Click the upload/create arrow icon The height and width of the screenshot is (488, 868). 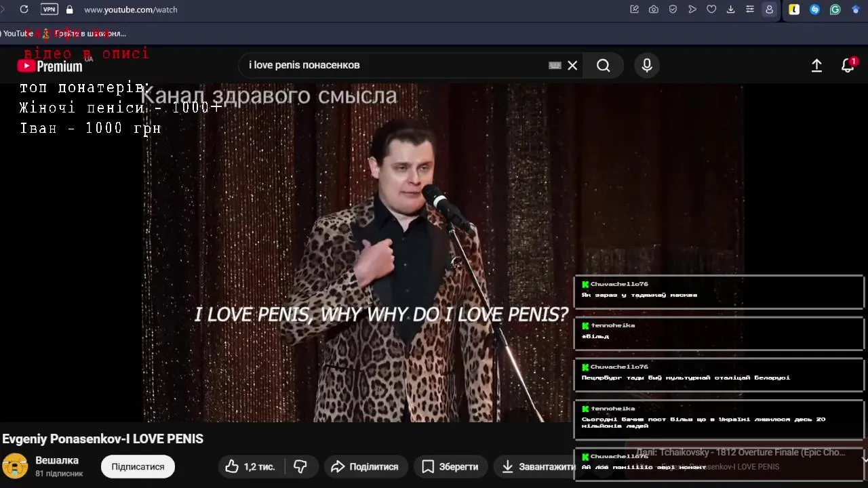click(816, 65)
